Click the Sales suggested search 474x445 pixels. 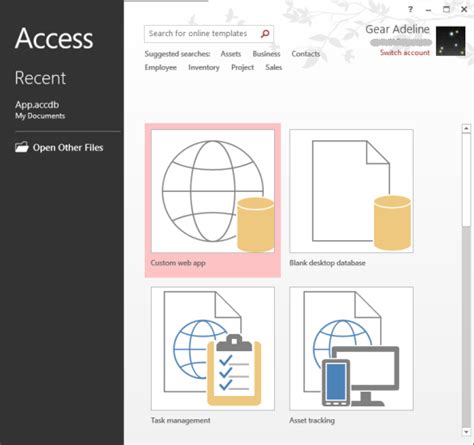[x=274, y=68]
